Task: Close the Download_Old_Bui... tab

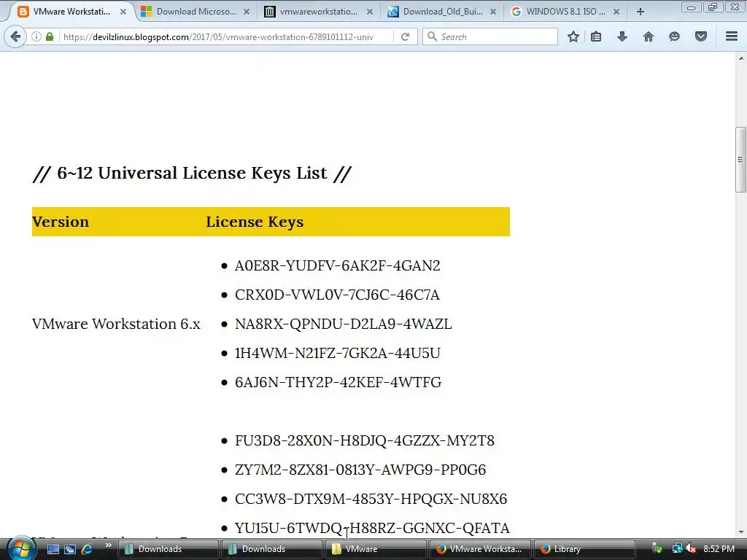Action: [493, 12]
